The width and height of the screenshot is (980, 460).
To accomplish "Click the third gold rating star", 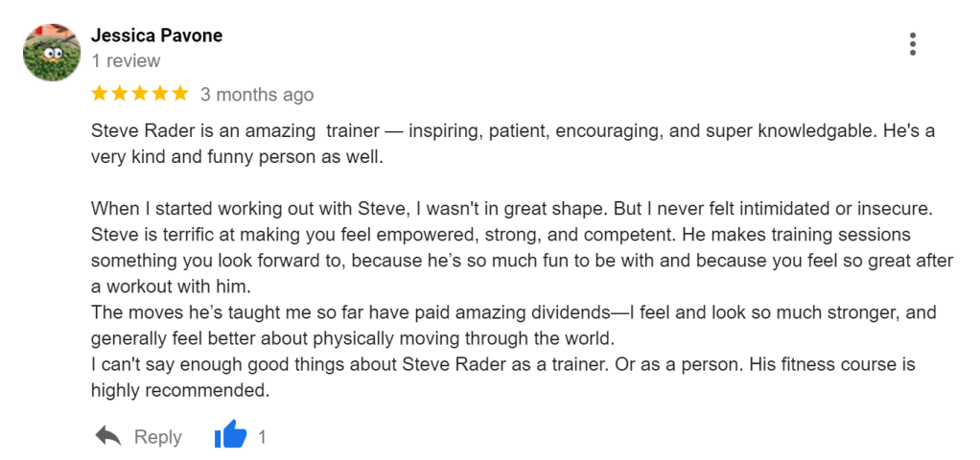I will click(x=140, y=94).
